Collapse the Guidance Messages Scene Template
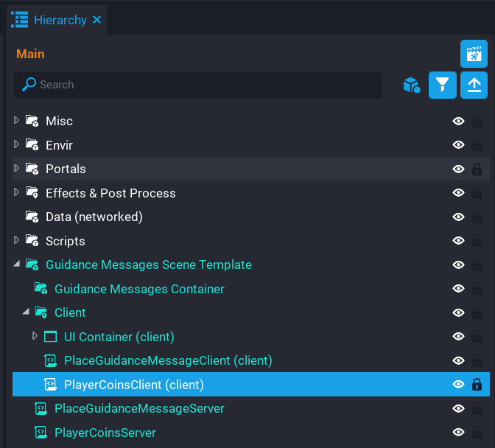Viewport: 495px width, 448px height. [x=17, y=265]
